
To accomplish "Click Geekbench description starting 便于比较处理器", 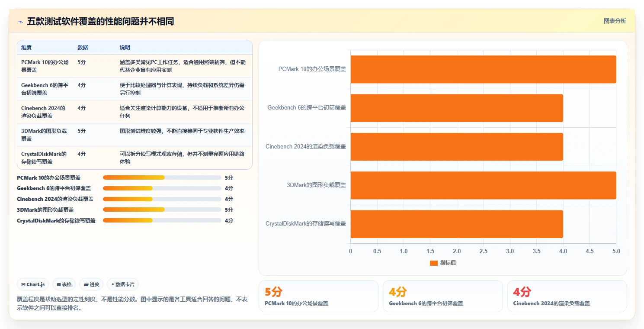I will click(x=182, y=89).
